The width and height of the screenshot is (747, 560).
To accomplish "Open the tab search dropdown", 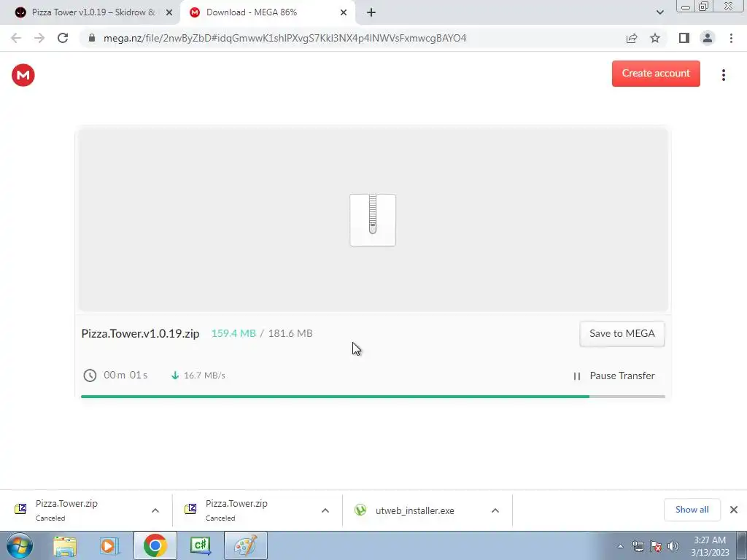I will (x=659, y=12).
